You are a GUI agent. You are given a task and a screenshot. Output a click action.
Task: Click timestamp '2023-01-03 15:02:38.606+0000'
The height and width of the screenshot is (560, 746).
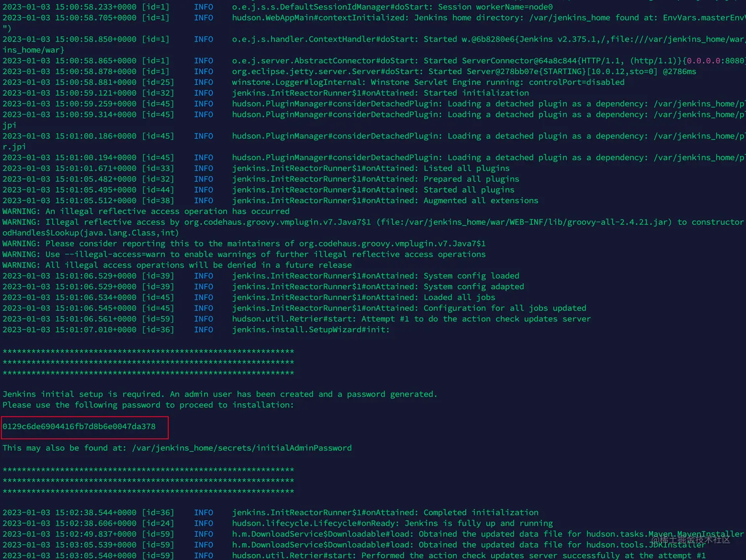point(70,524)
